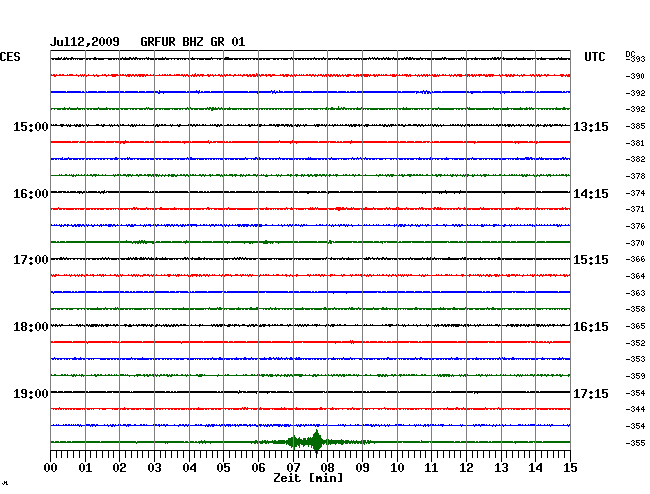650x494 pixels.
Task: Click the DC offset value -355
Action: pyautogui.click(x=635, y=443)
